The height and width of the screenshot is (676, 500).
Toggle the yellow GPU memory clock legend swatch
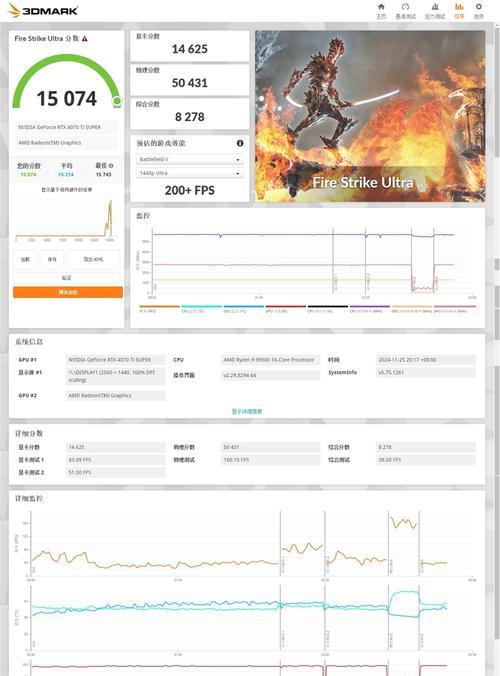point(412,308)
